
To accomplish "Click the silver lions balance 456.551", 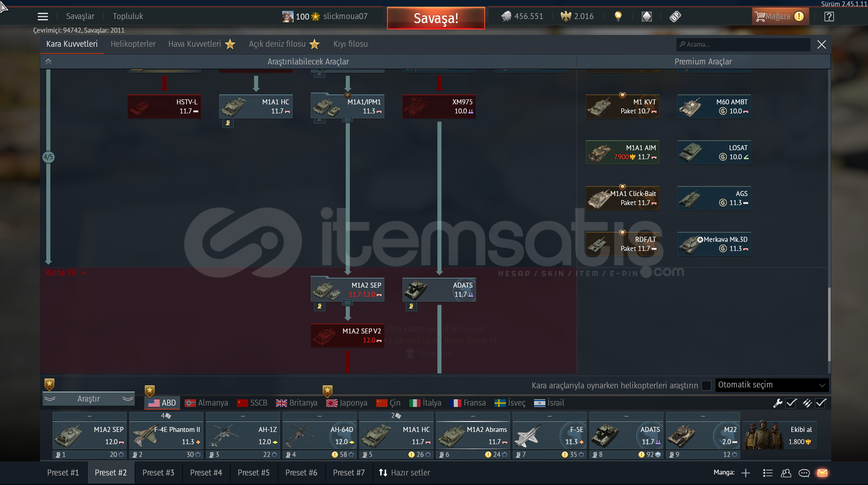I will pyautogui.click(x=522, y=16).
